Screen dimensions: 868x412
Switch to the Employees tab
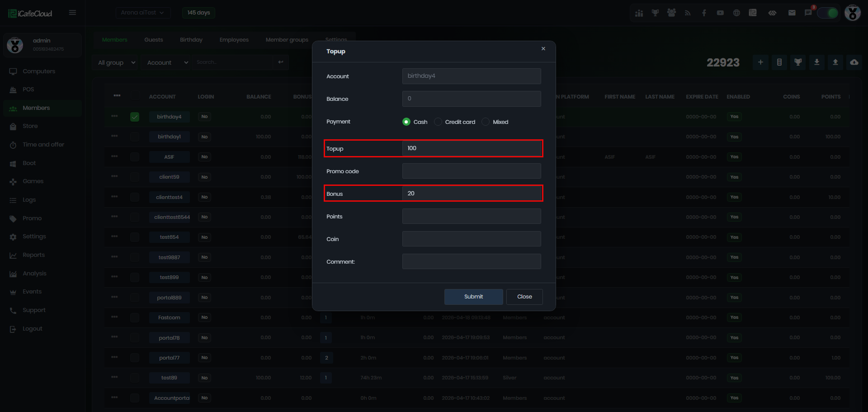pyautogui.click(x=234, y=40)
